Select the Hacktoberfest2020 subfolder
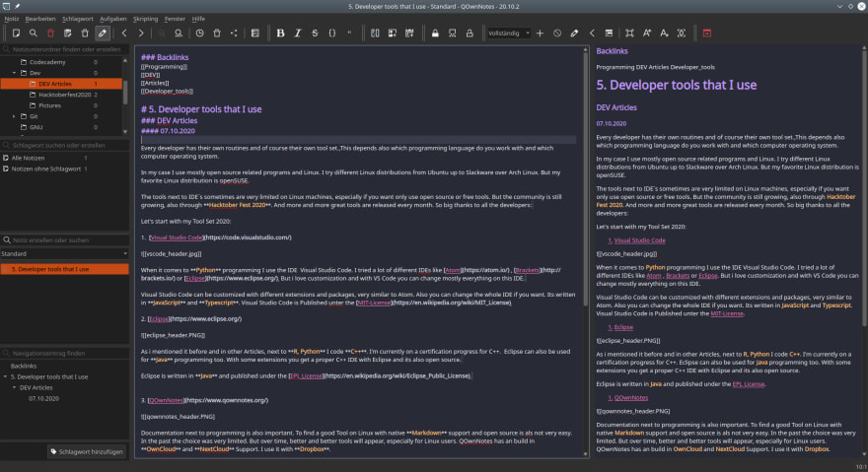This screenshot has height=472, width=868. pyautogui.click(x=65, y=95)
